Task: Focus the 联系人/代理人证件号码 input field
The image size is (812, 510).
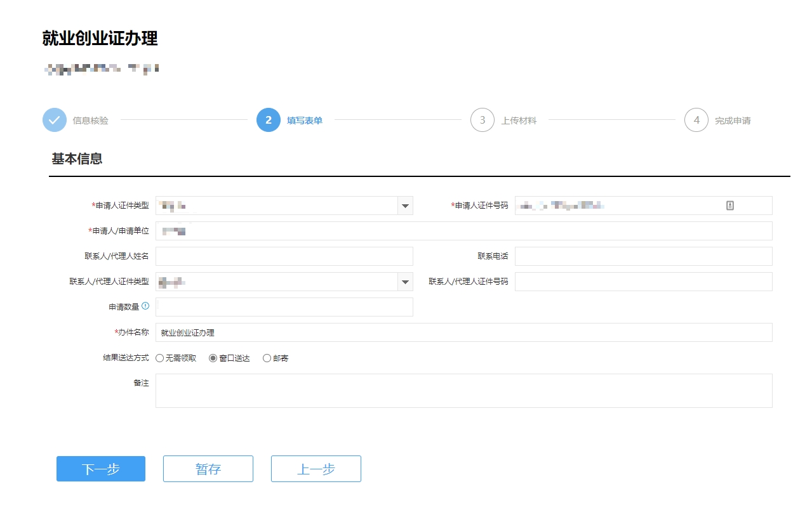Action: pos(643,282)
